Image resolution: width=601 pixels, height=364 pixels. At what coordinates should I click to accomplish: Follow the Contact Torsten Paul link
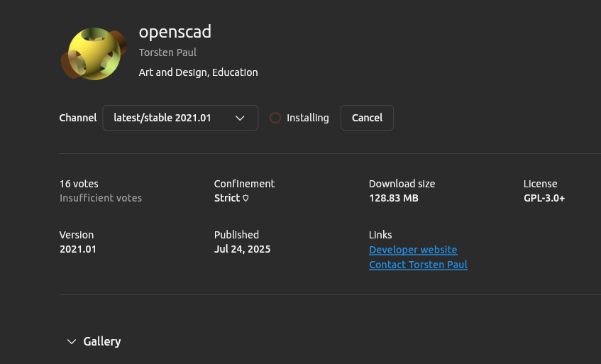coord(418,265)
